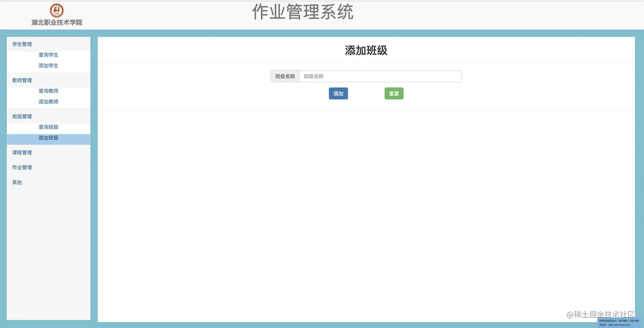Click the 湖北职业技术学院 school name text

pos(57,23)
